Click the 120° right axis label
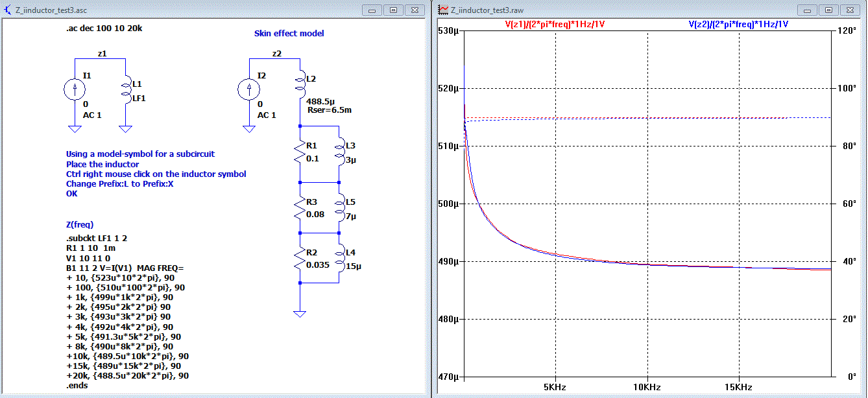 [847, 30]
